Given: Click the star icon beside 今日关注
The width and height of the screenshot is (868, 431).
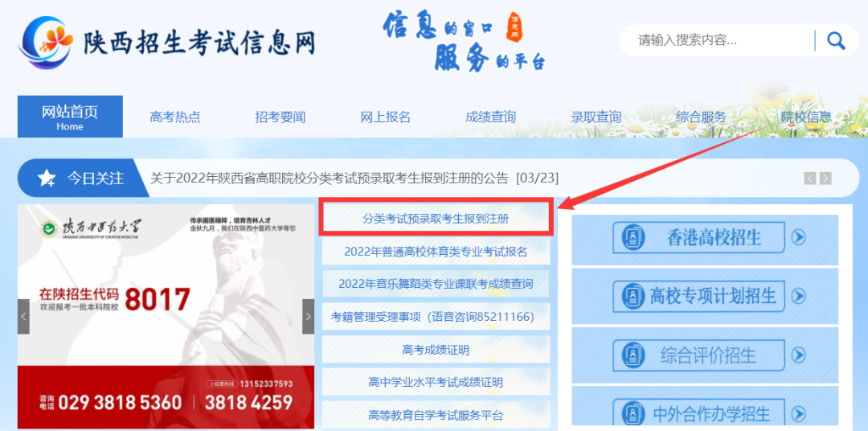Looking at the screenshot, I should (46, 179).
